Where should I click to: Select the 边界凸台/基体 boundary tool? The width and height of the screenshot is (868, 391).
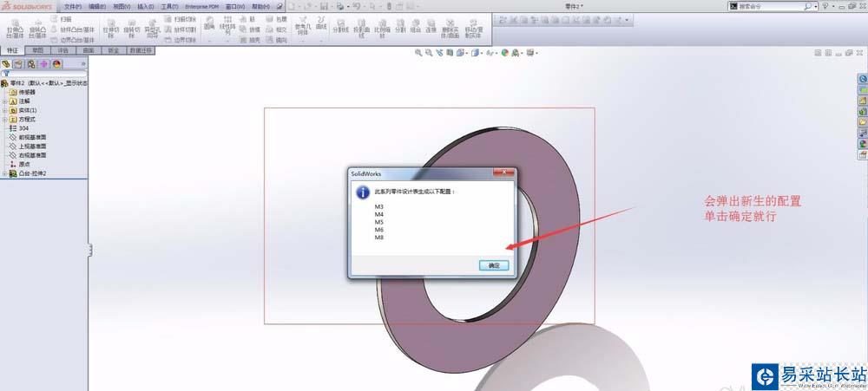point(73,41)
